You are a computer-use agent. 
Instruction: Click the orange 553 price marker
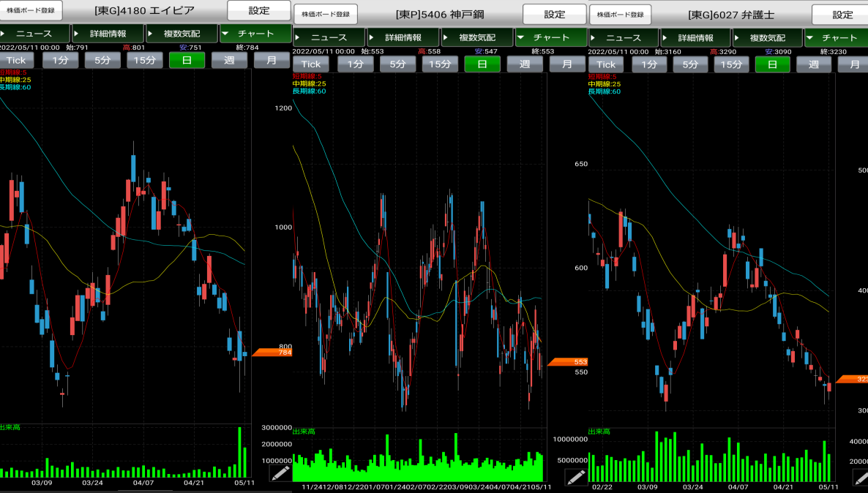point(567,362)
